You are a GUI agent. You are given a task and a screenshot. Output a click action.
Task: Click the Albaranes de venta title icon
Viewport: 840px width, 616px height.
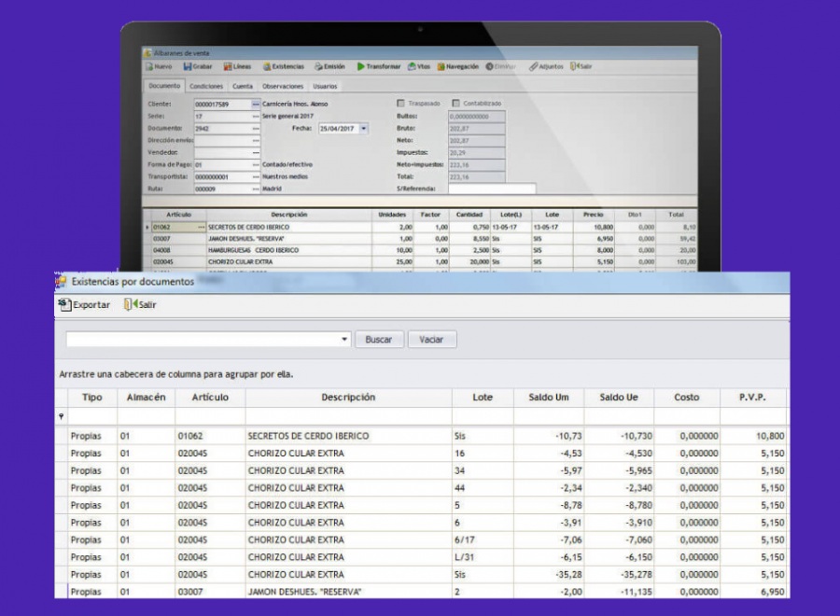point(147,53)
